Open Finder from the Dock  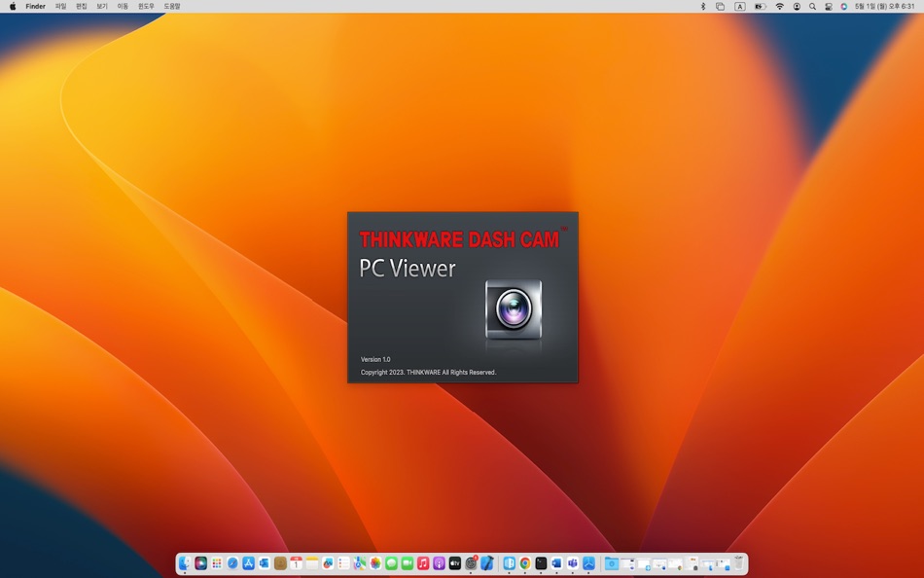pos(185,563)
